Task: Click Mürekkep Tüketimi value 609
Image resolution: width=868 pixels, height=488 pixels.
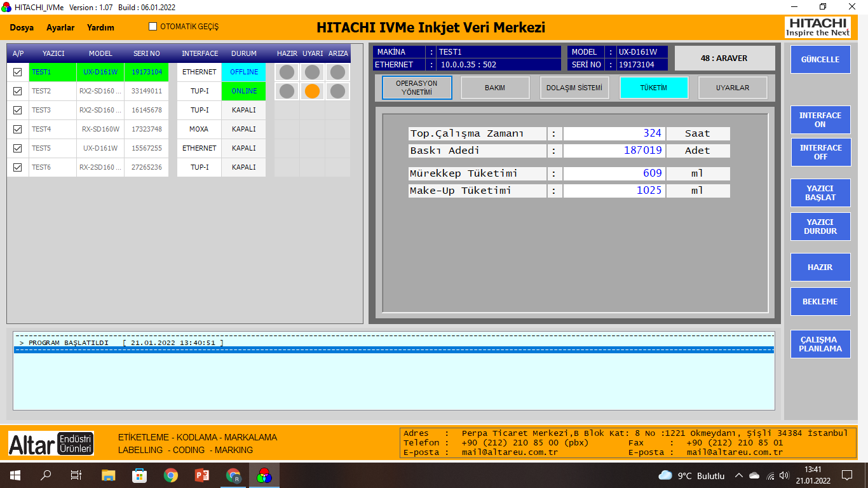Action: tap(614, 173)
